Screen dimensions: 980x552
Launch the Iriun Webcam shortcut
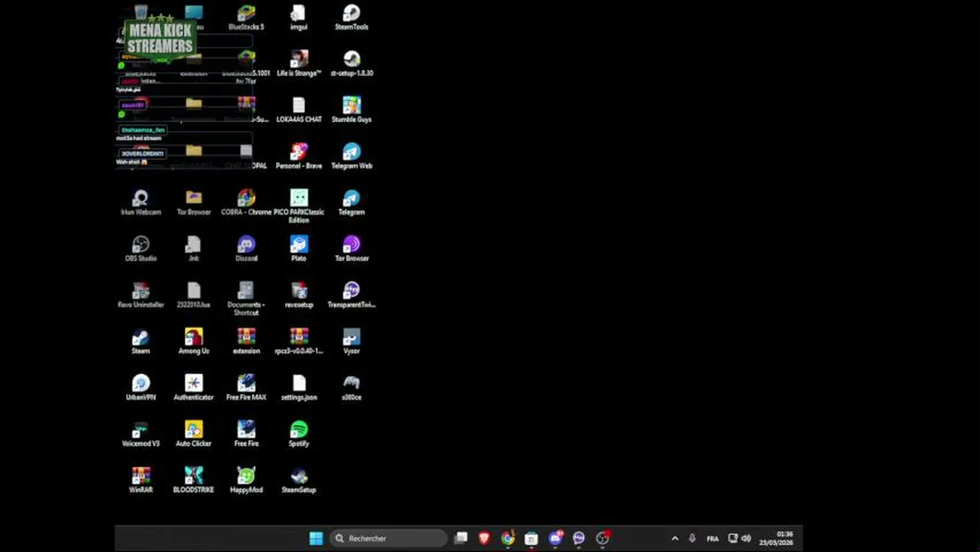[x=140, y=203]
